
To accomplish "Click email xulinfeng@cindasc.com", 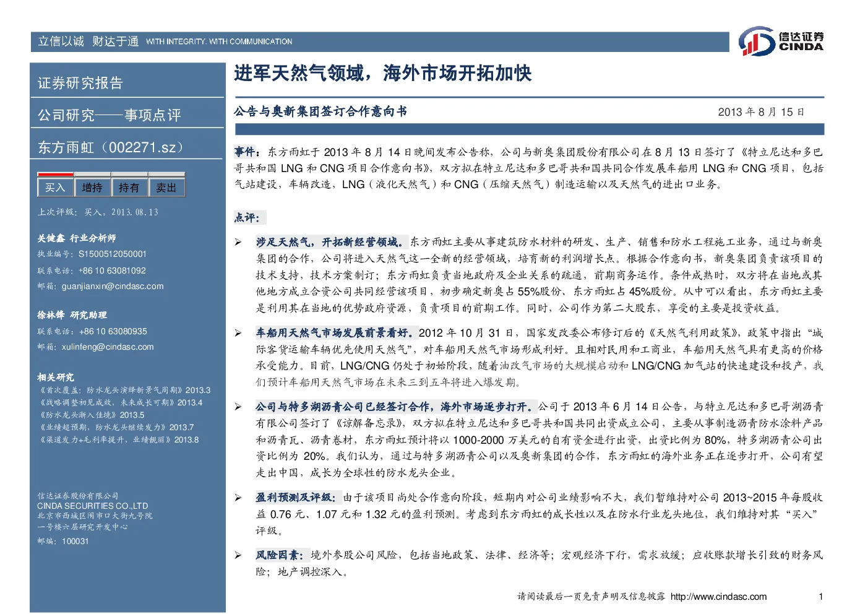I will pos(108,347).
